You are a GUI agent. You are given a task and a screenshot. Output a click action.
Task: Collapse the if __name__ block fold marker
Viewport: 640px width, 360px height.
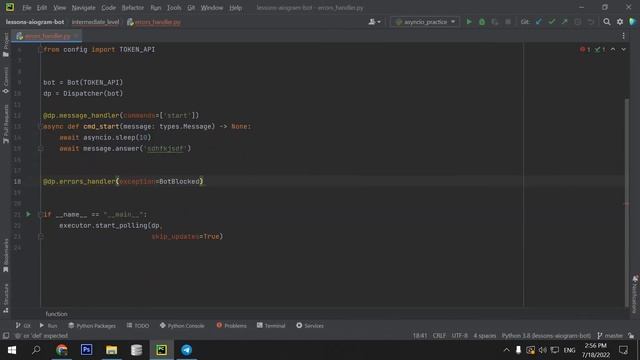tap(40, 214)
